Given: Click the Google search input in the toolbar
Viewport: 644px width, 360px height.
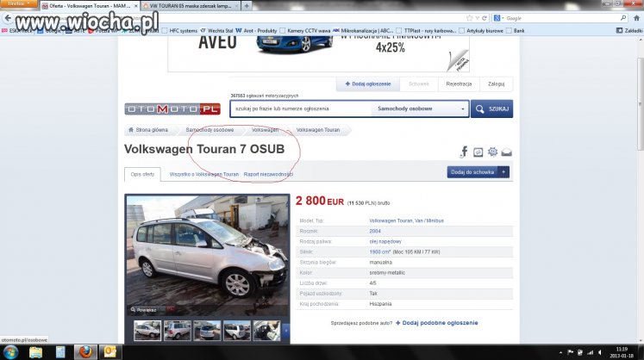Looking at the screenshot, I should click(x=562, y=18).
